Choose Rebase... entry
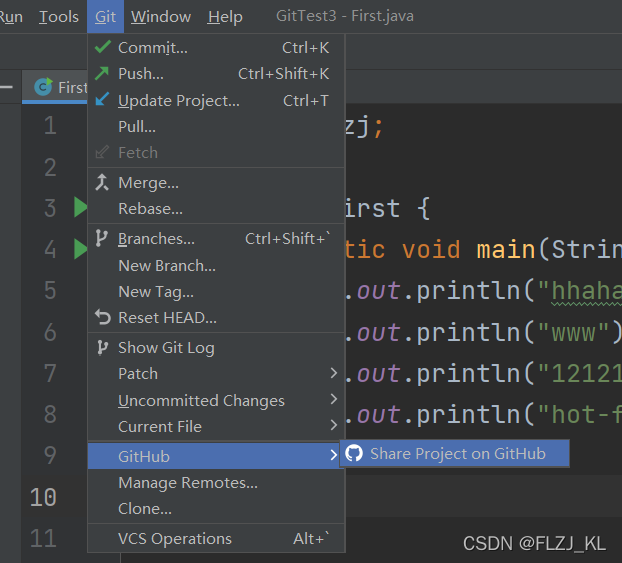The height and width of the screenshot is (563, 622). pyautogui.click(x=216, y=209)
